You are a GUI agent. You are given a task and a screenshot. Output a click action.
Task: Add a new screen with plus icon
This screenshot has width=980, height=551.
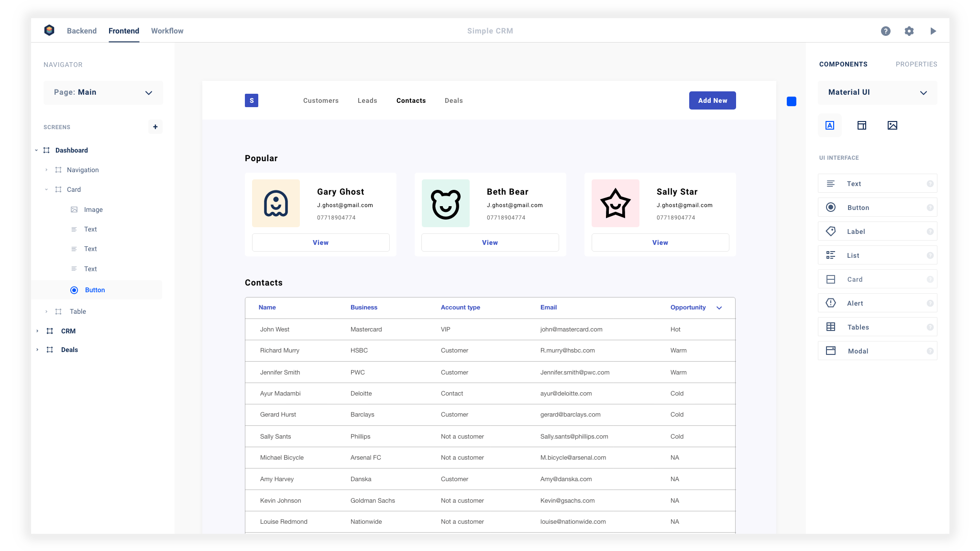155,127
